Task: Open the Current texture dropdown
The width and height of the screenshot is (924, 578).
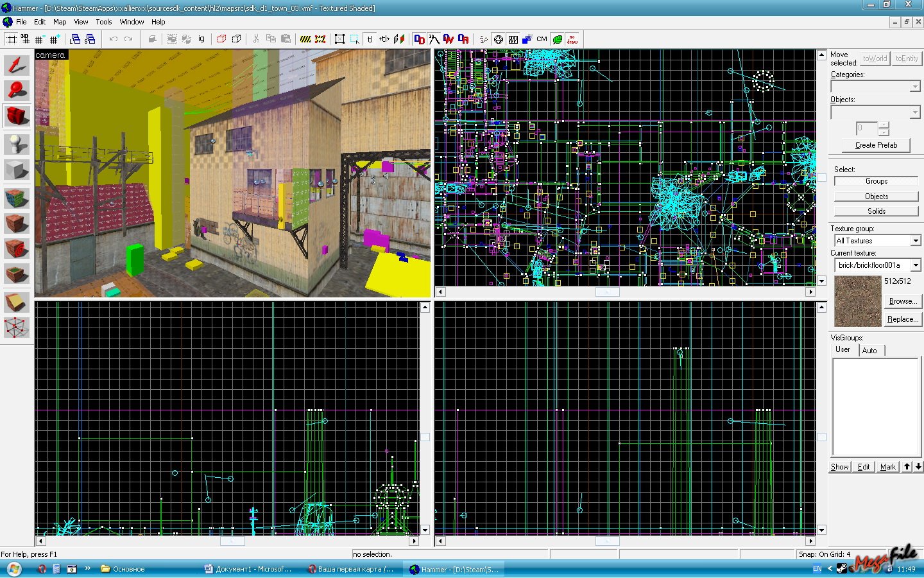Action: [x=916, y=265]
